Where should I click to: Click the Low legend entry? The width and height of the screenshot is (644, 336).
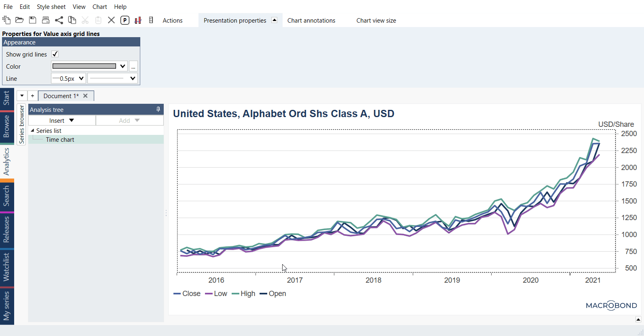(x=216, y=294)
